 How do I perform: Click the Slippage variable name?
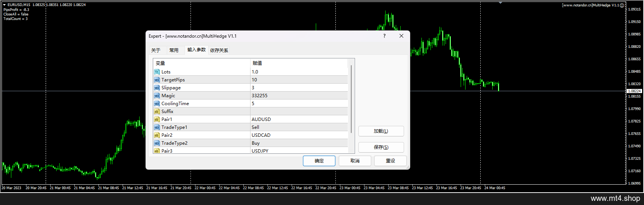pyautogui.click(x=171, y=88)
